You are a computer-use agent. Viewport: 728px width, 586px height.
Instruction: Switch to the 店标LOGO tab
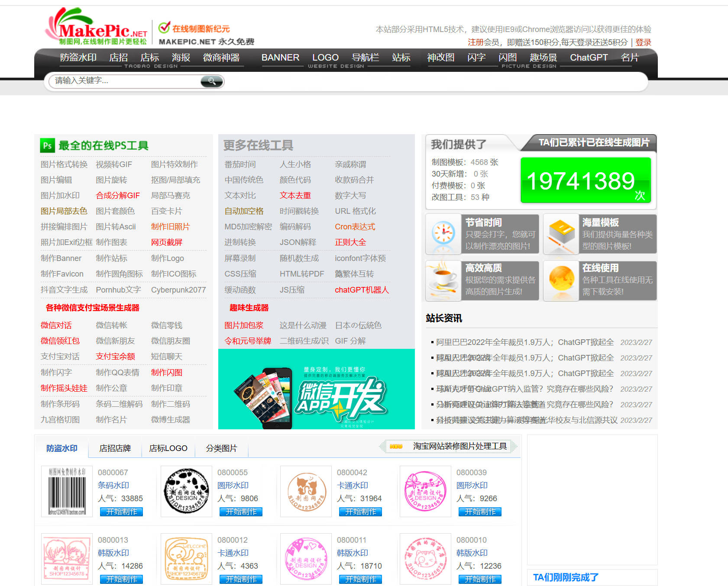168,448
